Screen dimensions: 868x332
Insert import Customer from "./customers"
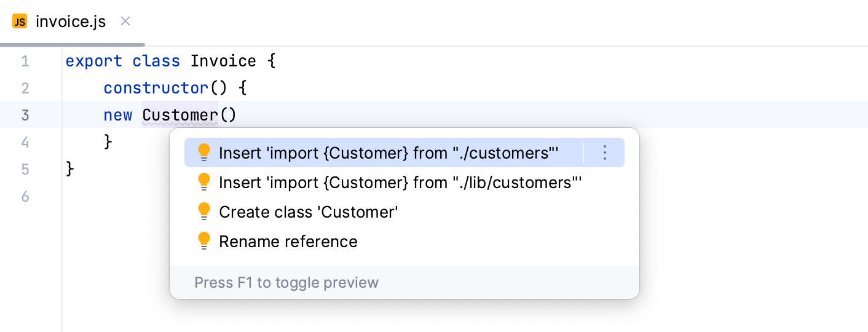389,153
